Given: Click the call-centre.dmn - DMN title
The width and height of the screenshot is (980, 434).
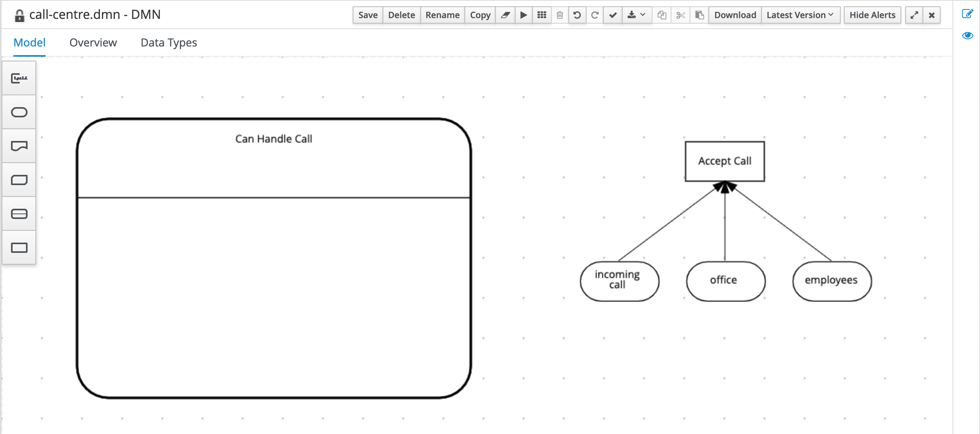Looking at the screenshot, I should pos(95,15).
